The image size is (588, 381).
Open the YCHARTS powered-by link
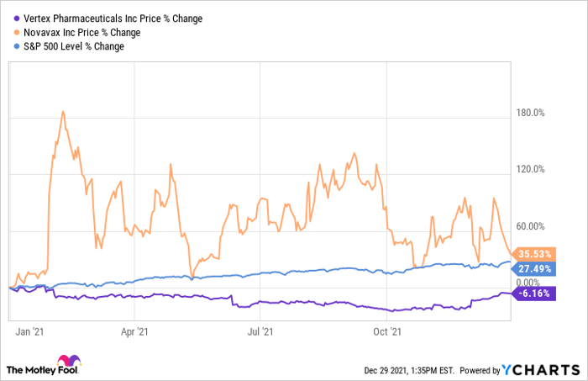click(x=544, y=369)
